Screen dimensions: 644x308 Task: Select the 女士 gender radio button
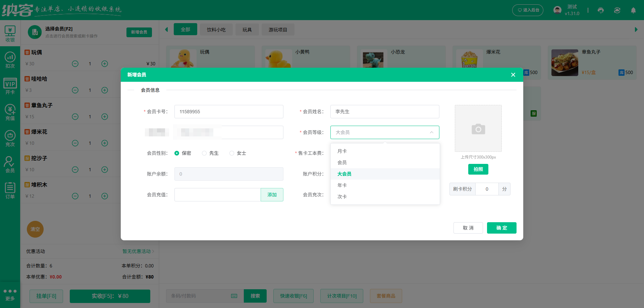pos(232,153)
